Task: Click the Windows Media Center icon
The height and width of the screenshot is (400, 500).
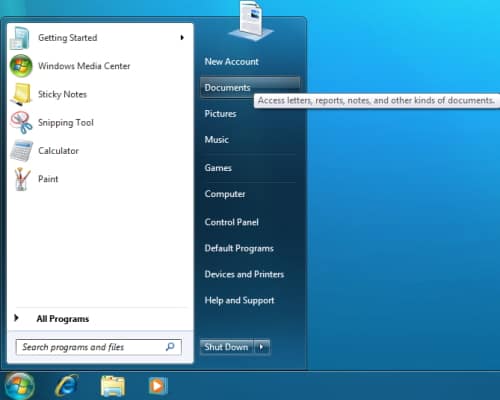Action: click(21, 66)
